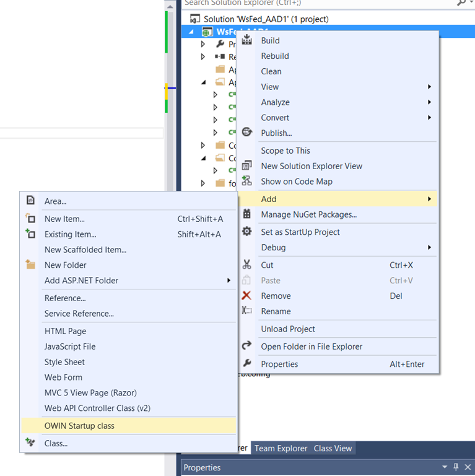Image resolution: width=475 pixels, height=476 pixels.
Task: Close the Properties panel
Action: 468,467
